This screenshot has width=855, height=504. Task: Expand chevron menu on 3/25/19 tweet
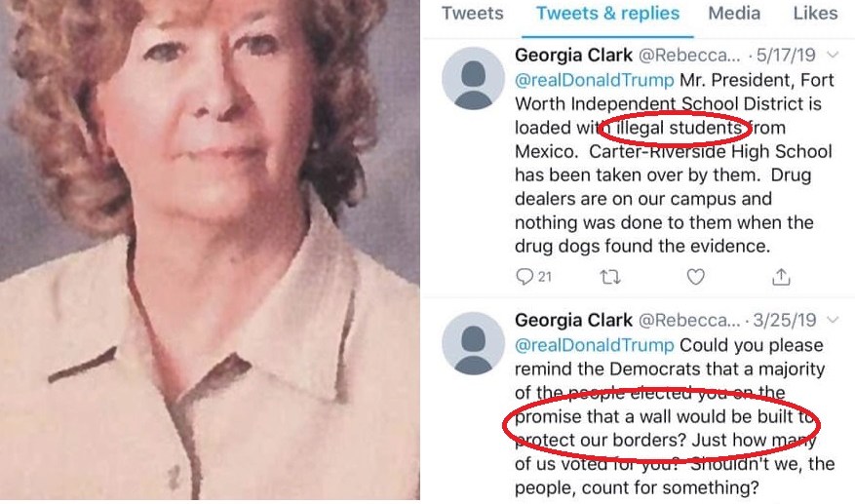[x=833, y=320]
